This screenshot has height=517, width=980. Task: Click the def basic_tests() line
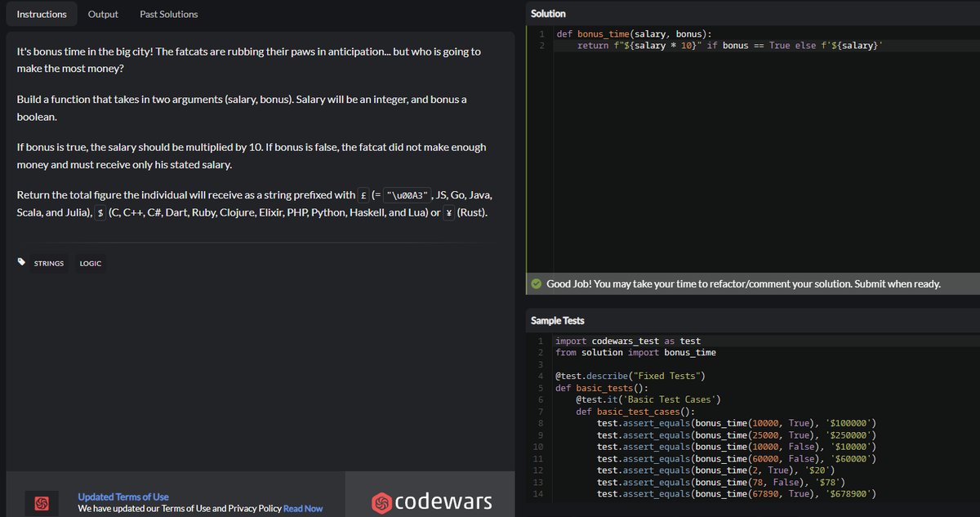[x=601, y=388]
